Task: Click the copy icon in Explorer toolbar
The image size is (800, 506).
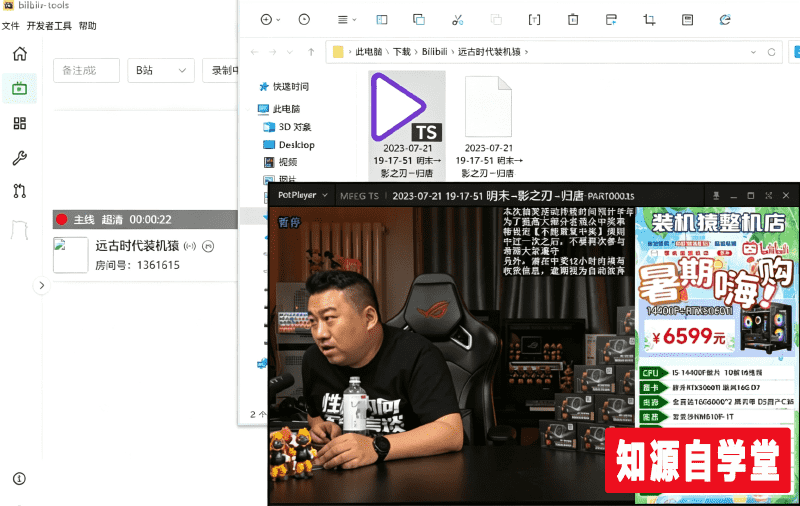Action: pyautogui.click(x=419, y=19)
